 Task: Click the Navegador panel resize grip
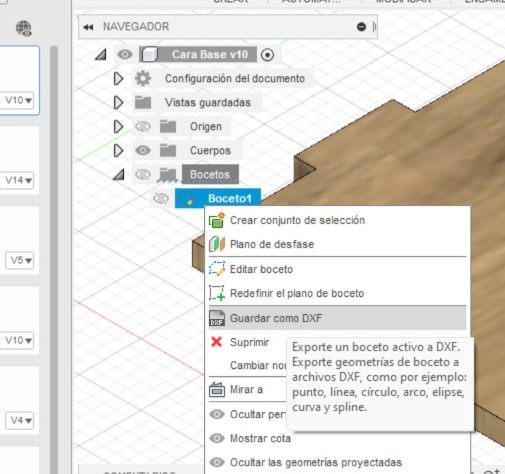coord(374,27)
